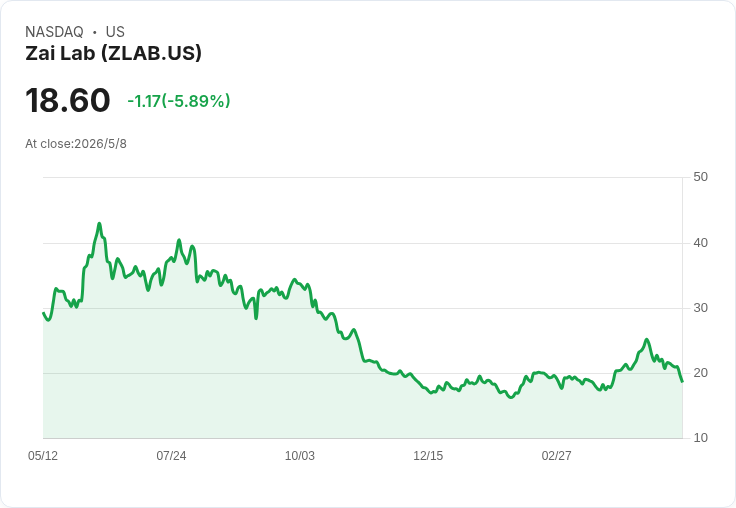Screen dimensions: 736x508
Task: Click the 10/03 date axis label
Action: pos(299,455)
